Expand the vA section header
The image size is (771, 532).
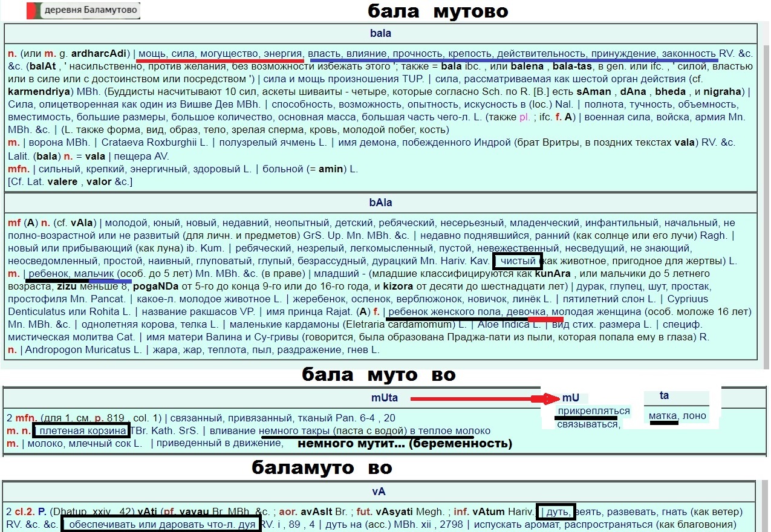click(x=380, y=493)
